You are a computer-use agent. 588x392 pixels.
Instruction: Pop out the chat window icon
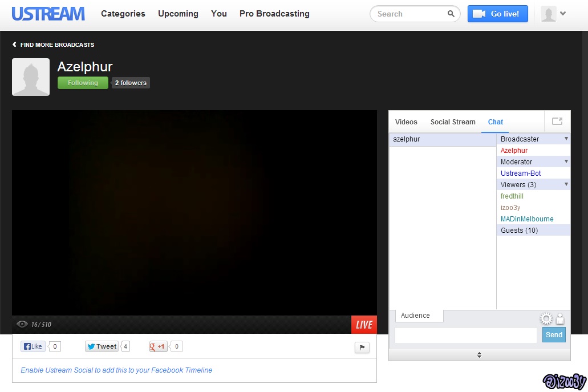(x=557, y=122)
